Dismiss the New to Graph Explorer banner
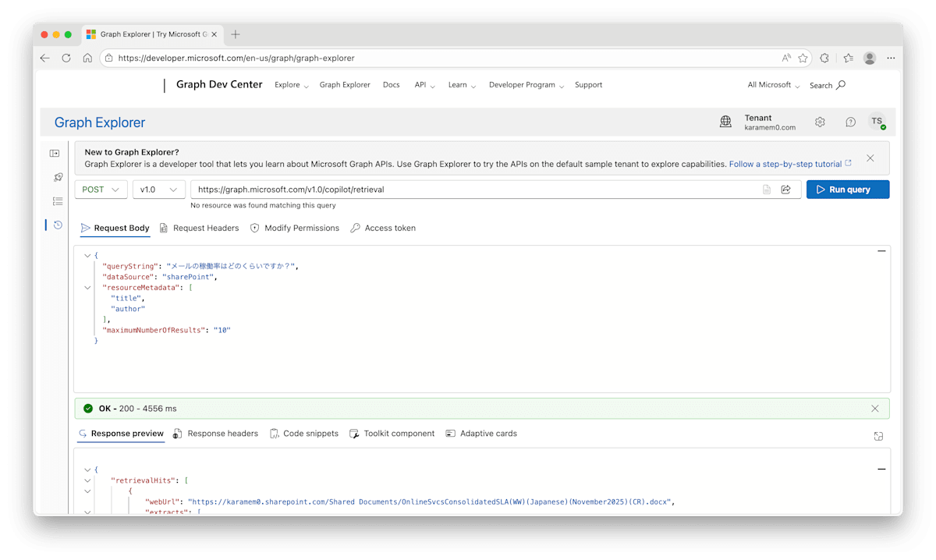Image resolution: width=936 pixels, height=560 pixels. tap(870, 158)
